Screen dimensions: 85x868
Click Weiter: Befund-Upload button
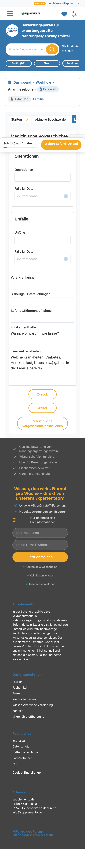pos(61,143)
